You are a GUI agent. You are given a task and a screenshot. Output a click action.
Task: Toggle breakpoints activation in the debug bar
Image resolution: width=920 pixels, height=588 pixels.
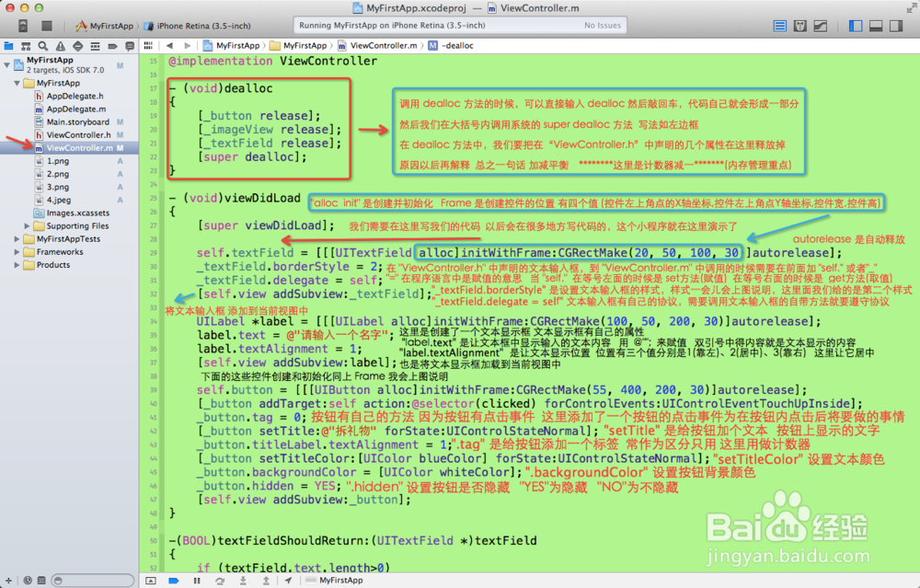(x=174, y=581)
